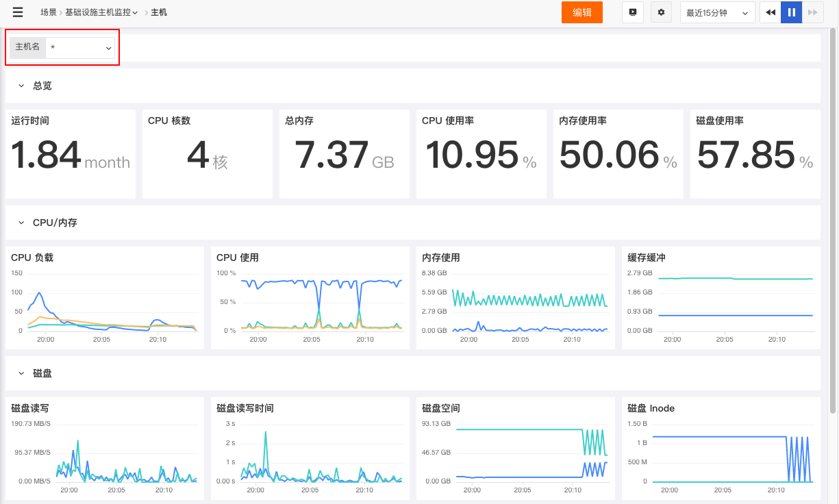The height and width of the screenshot is (504, 839).
Task: Collapse the 总览 section
Action: pos(21,86)
